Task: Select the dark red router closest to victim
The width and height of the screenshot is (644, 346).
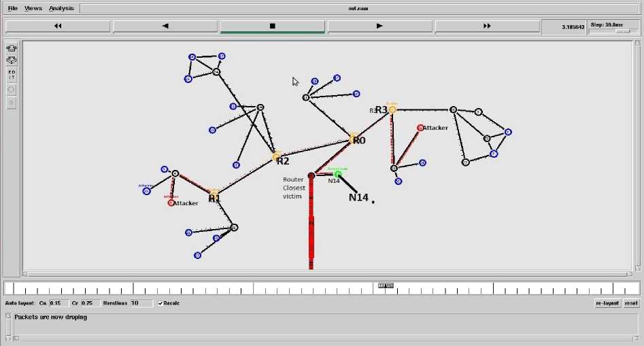Action: (311, 175)
